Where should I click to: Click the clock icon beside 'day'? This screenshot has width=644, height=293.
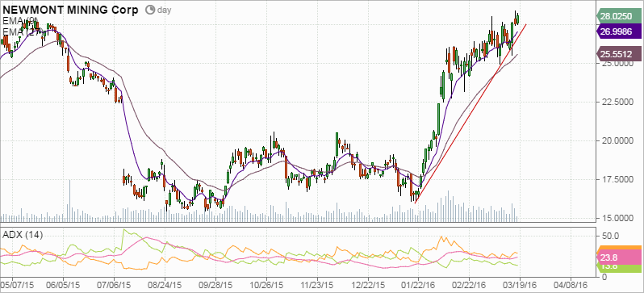coord(150,10)
